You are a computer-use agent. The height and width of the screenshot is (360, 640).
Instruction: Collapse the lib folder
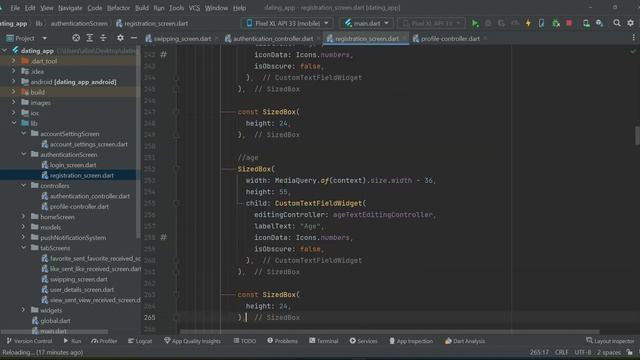click(x=14, y=123)
